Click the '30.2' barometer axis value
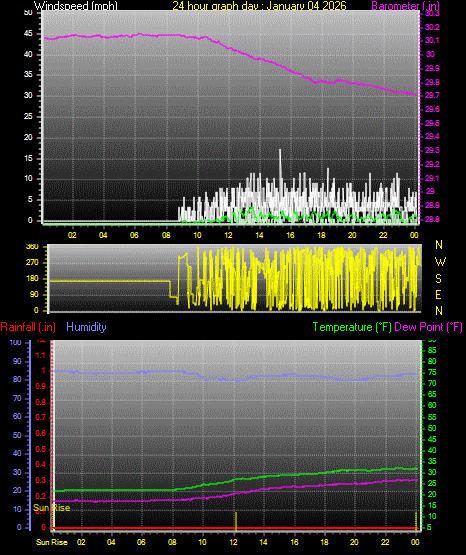Screen dimensions: 466x555 pyautogui.click(x=432, y=27)
